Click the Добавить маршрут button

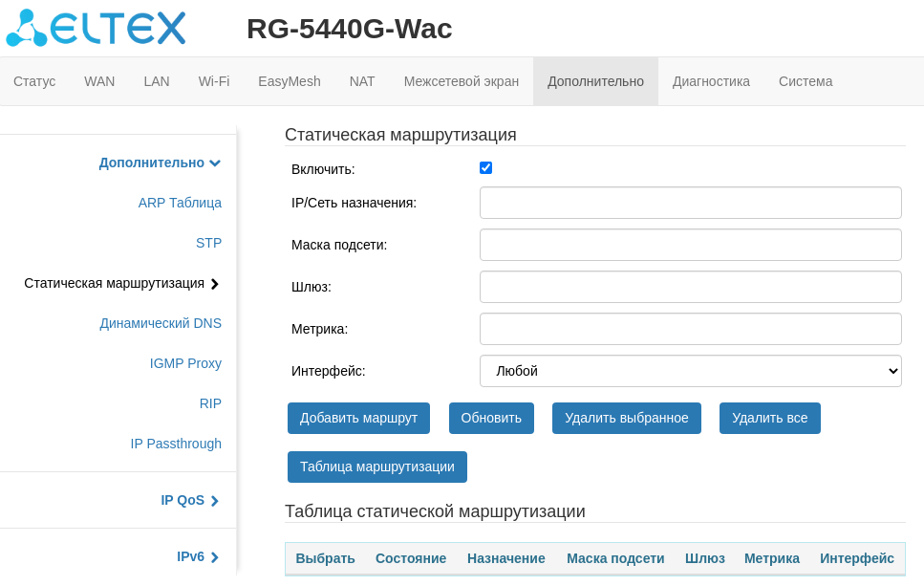[x=359, y=418]
